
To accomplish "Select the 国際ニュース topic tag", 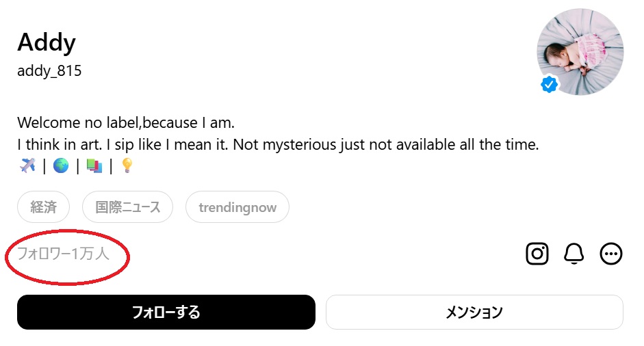I will pyautogui.click(x=128, y=207).
